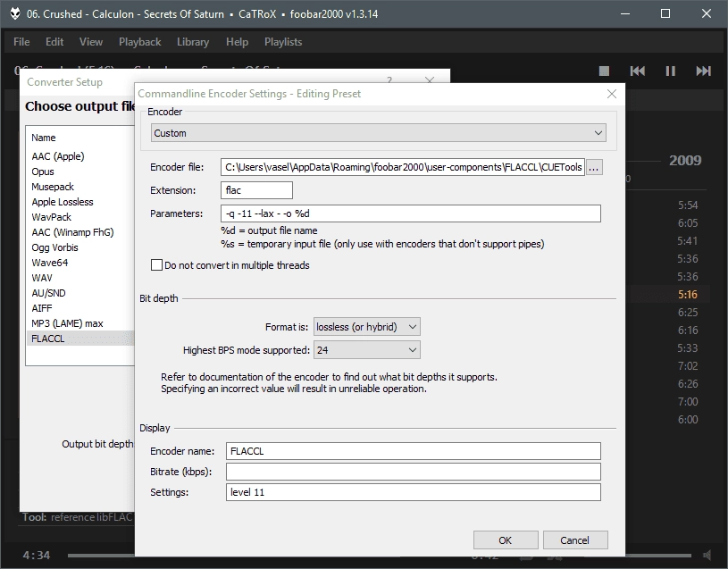Close the Commandline Encoder Settings dialog
728x569 pixels.
coord(612,94)
